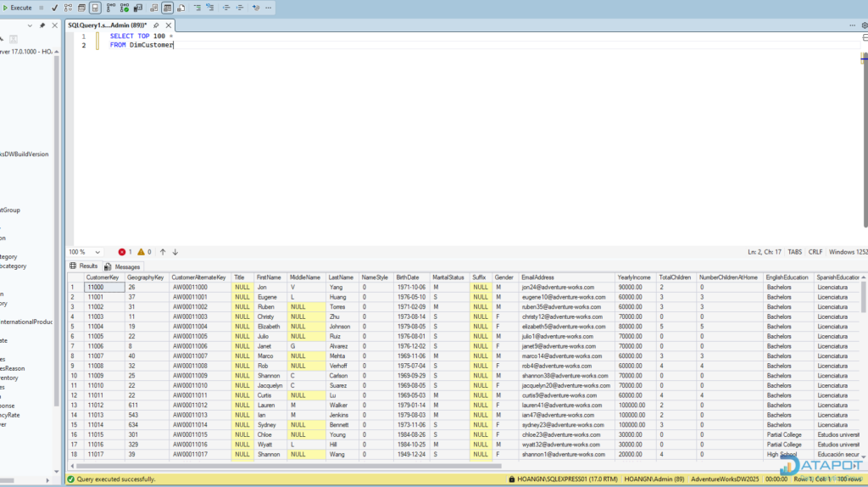Click the YearlyIncome column header
Image resolution: width=868 pixels, height=487 pixels.
634,277
